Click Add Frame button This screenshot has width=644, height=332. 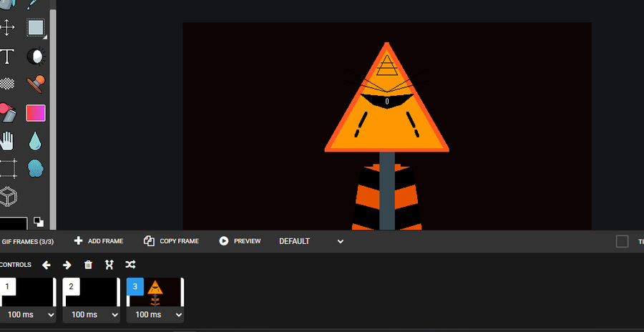point(99,241)
